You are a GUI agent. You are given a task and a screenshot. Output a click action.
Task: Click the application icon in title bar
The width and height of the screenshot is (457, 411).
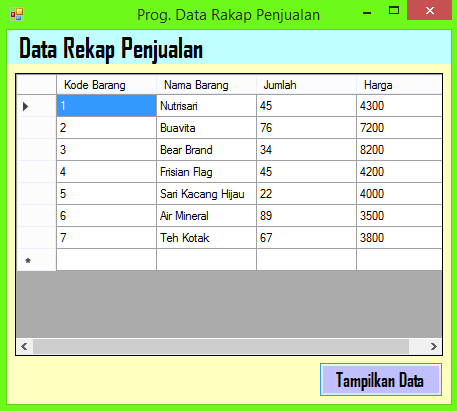17,14
